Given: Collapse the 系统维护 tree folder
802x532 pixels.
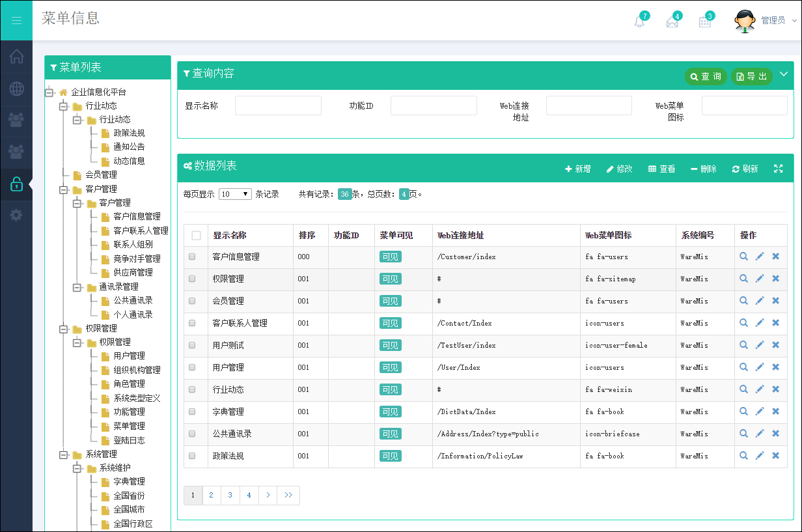Looking at the screenshot, I should (77, 468).
